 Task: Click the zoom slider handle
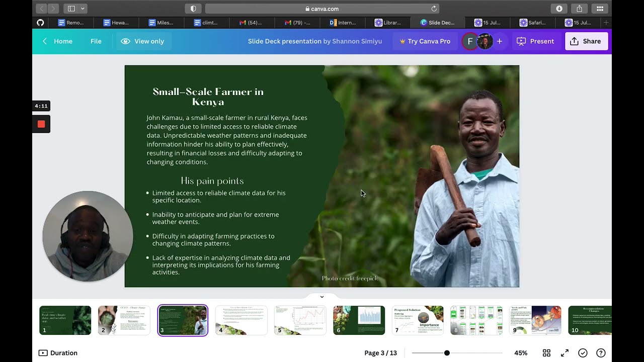point(447,353)
